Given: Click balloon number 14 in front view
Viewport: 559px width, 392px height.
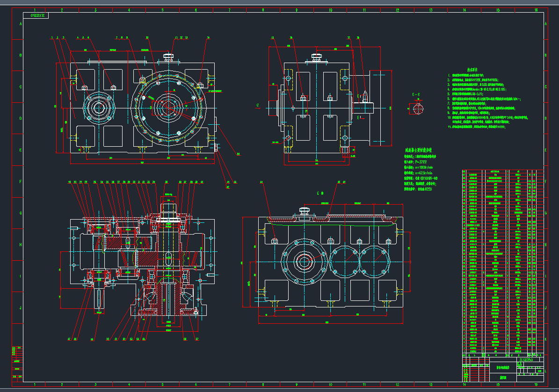Looking at the screenshot, I should [x=208, y=38].
